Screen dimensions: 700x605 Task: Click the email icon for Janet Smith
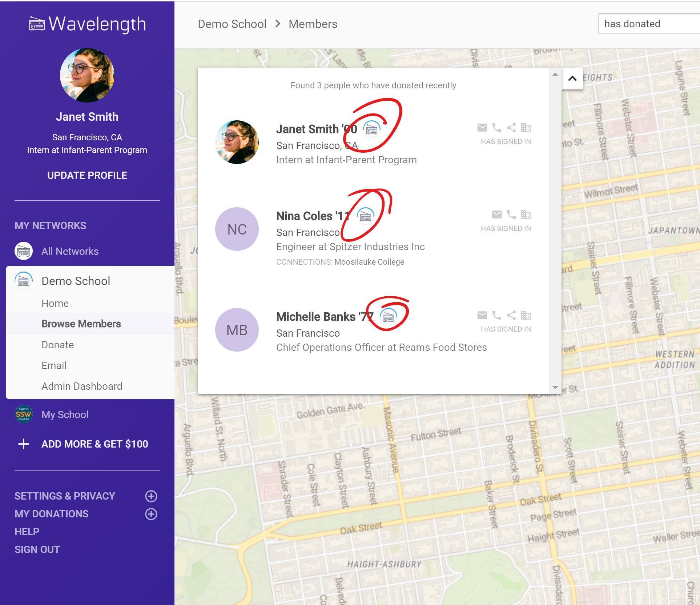point(482,128)
